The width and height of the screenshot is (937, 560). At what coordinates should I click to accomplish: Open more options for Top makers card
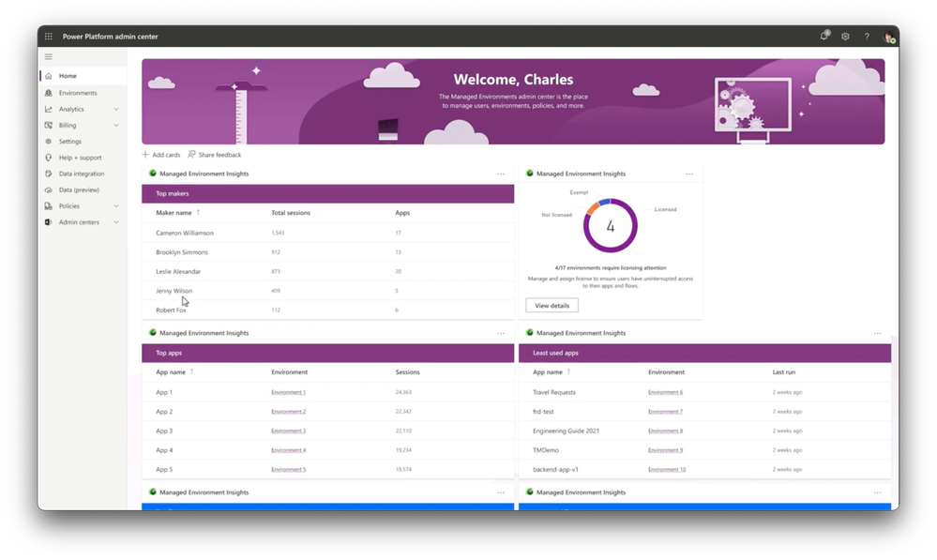click(x=501, y=174)
